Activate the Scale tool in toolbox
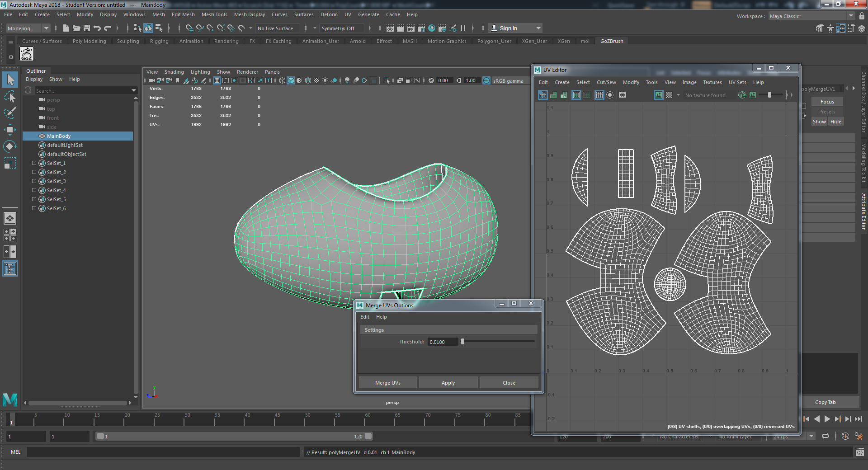Viewport: 868px width, 470px height. (10, 163)
